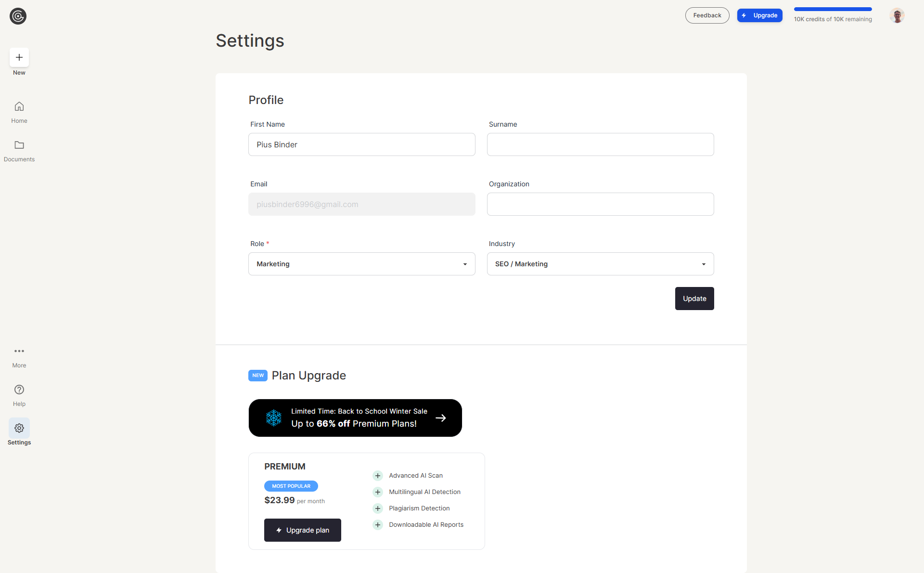
Task: Focus the Organization text field
Action: coord(600,204)
